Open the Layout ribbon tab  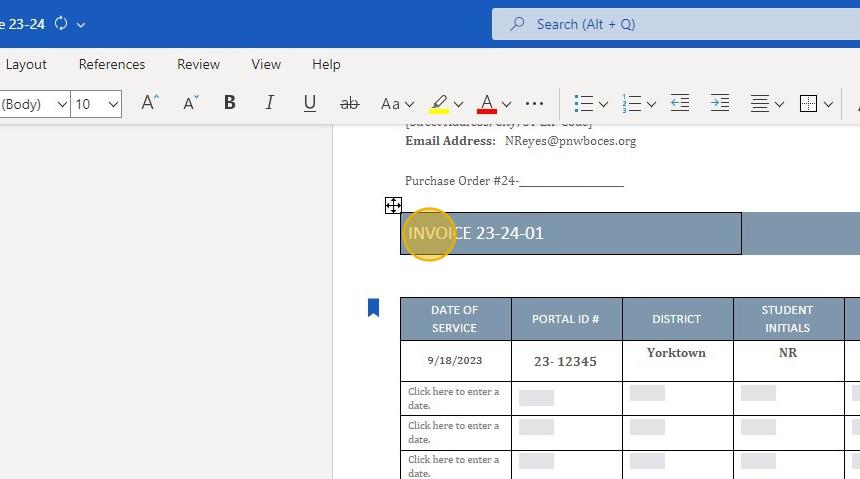26,64
